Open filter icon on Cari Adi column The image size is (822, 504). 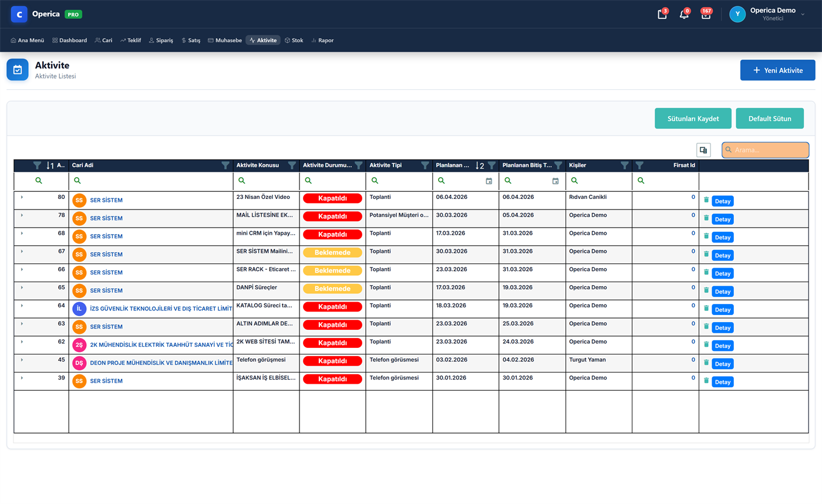pos(225,165)
